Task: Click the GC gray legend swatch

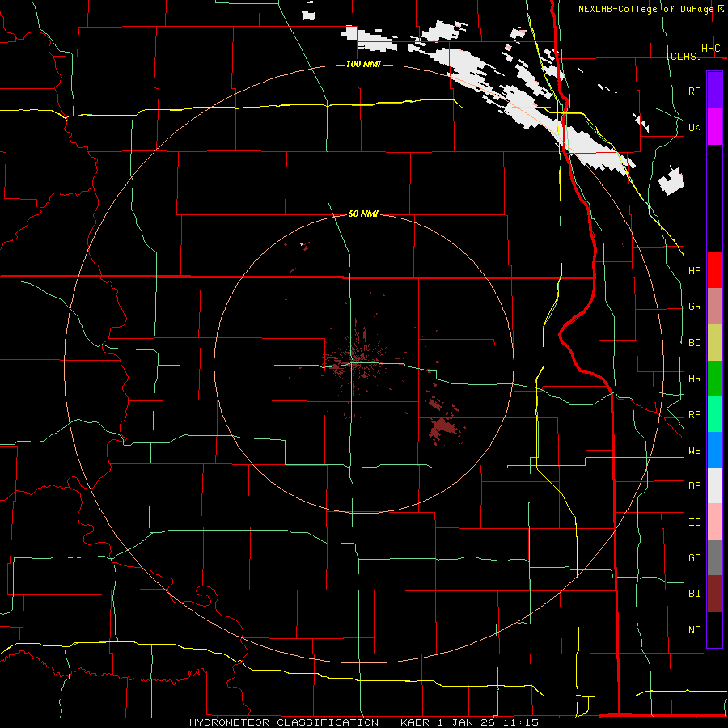Action: click(x=714, y=557)
